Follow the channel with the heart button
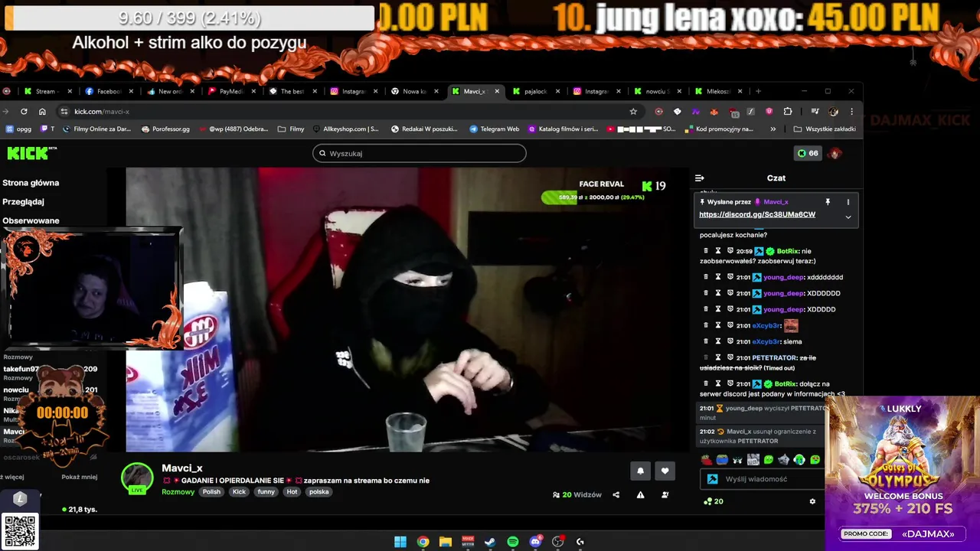Image resolution: width=980 pixels, height=551 pixels. [665, 471]
